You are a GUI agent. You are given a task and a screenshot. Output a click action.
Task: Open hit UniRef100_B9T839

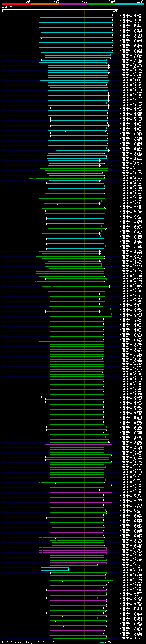coord(131,25)
